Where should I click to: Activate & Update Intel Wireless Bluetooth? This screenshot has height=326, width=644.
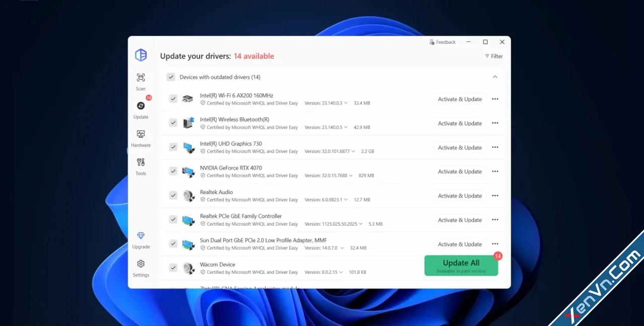[460, 123]
